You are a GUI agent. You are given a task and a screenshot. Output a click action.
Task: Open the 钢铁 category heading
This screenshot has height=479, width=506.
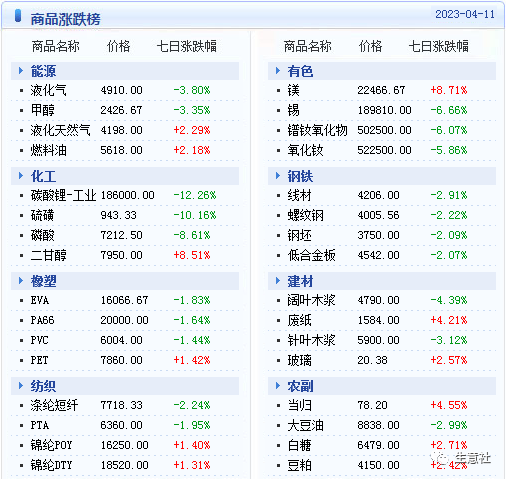[300, 176]
